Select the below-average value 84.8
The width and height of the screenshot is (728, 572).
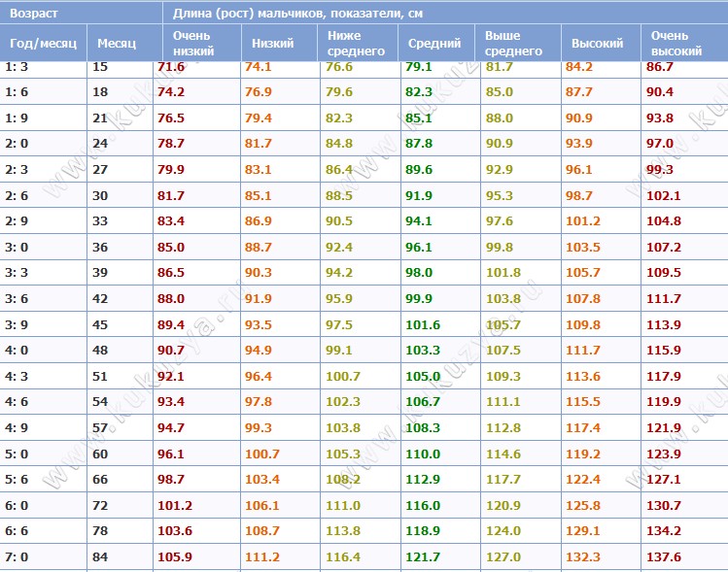338,144
